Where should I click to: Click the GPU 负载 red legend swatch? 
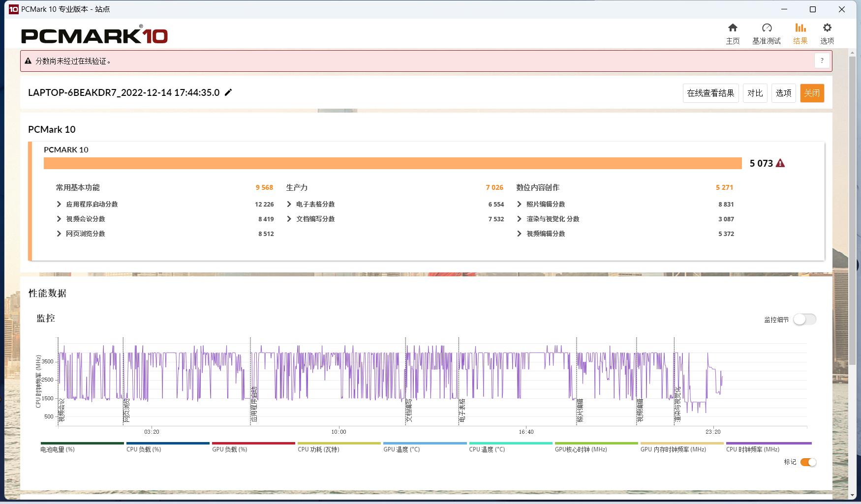[x=253, y=444]
